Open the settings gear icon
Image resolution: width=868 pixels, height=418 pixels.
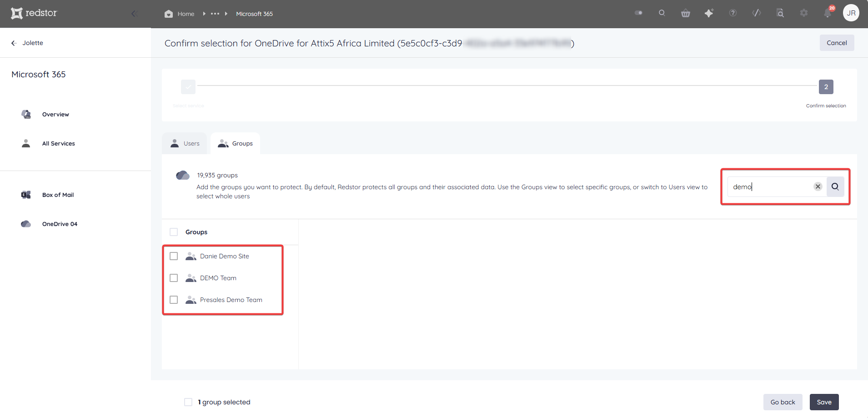coord(804,13)
